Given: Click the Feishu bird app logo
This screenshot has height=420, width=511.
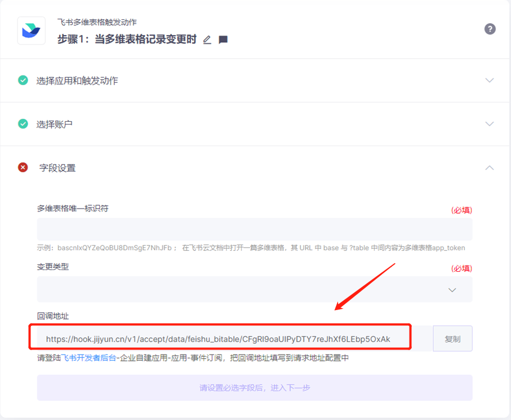Looking at the screenshot, I should (x=32, y=30).
